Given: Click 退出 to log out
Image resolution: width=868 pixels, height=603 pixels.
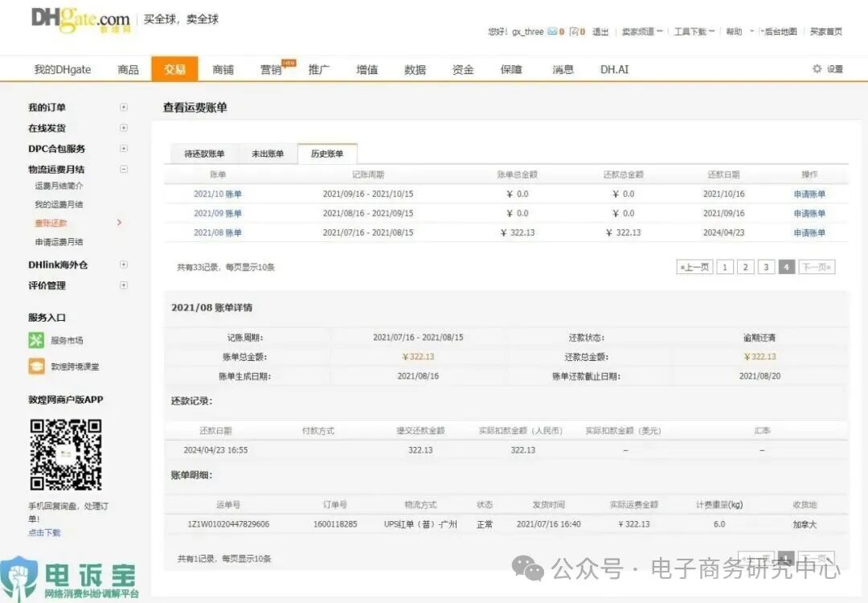Looking at the screenshot, I should (599, 31).
